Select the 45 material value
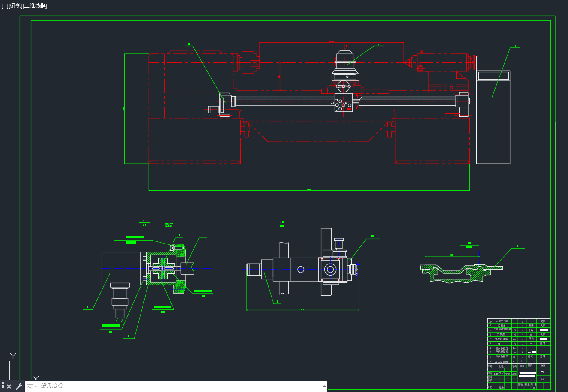Viewport: 568px width, 392px height. [x=531, y=343]
